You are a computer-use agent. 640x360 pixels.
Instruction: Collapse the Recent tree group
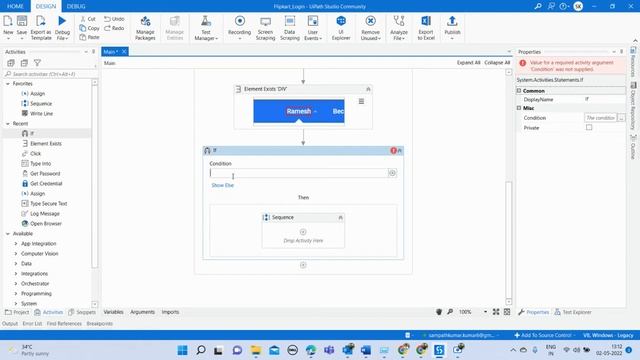tap(8, 124)
